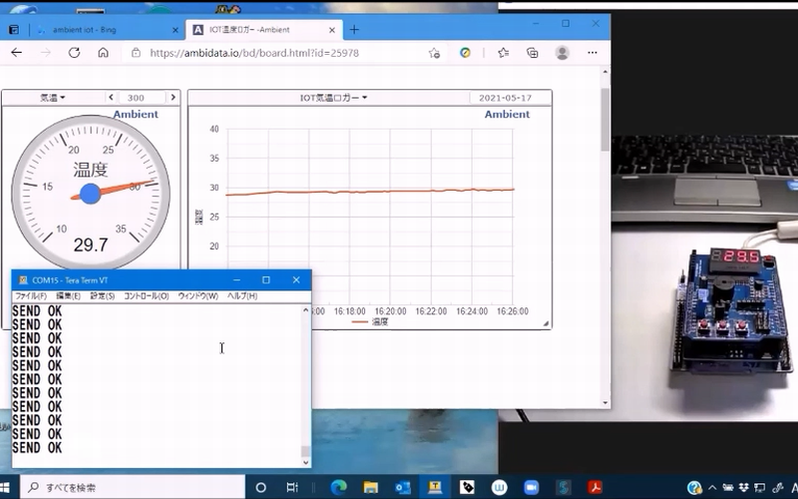
Task: Click the gauge's right arrow stepper
Action: pyautogui.click(x=173, y=98)
